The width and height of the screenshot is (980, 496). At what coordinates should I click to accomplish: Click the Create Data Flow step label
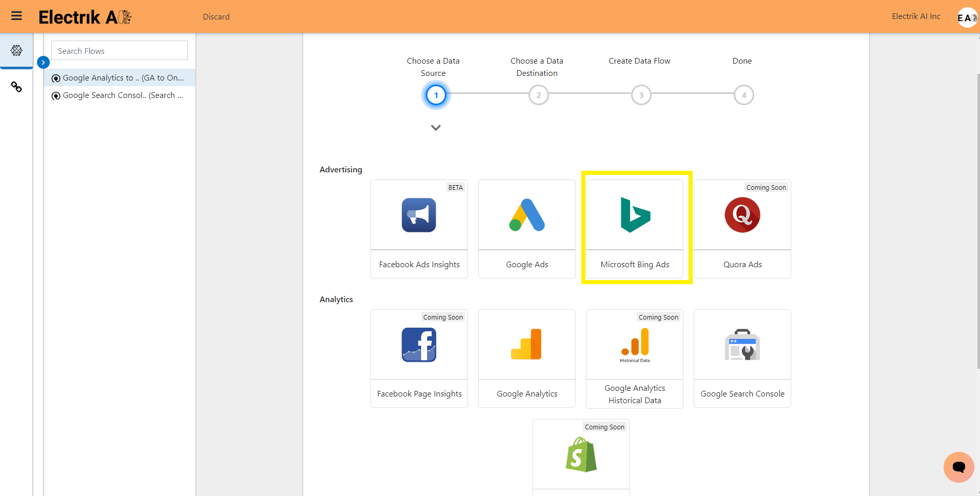[639, 61]
